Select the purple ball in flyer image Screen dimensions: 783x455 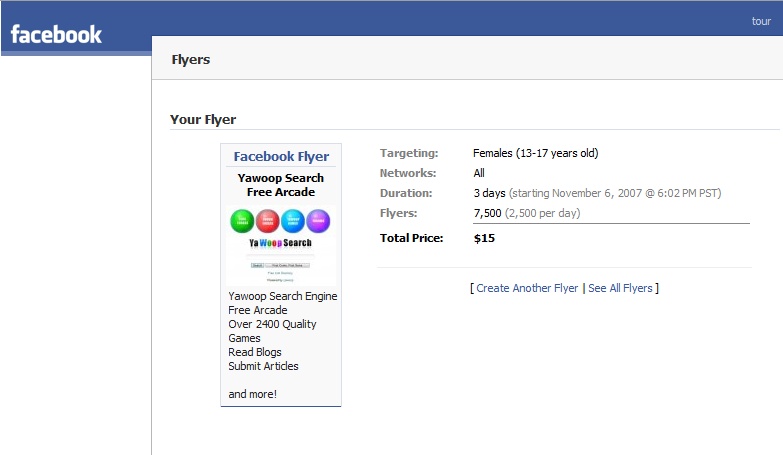pos(318,221)
